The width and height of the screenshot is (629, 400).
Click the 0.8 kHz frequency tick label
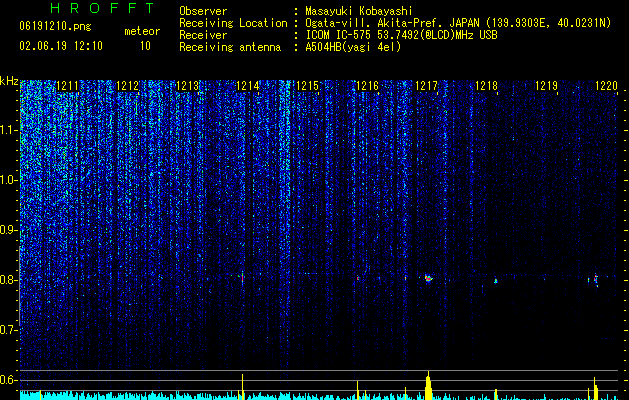[9, 280]
